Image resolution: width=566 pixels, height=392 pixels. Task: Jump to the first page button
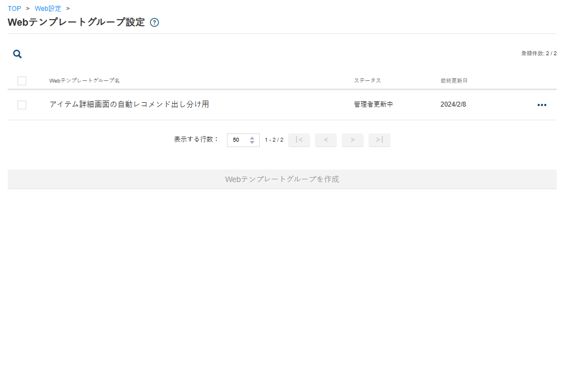tap(299, 140)
